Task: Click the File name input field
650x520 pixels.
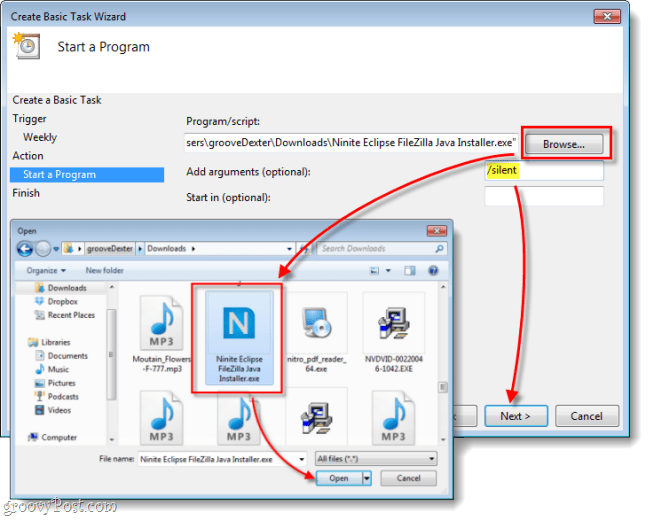Action: [x=223, y=459]
